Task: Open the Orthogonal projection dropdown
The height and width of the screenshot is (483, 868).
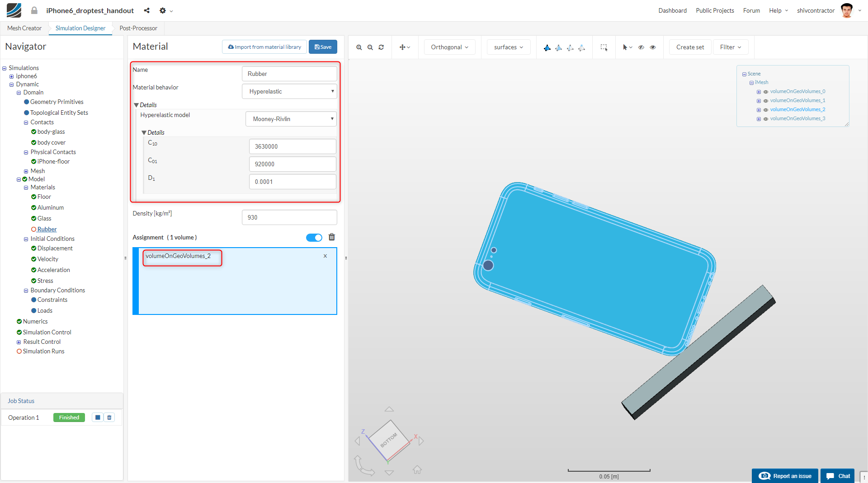Action: 450,47
